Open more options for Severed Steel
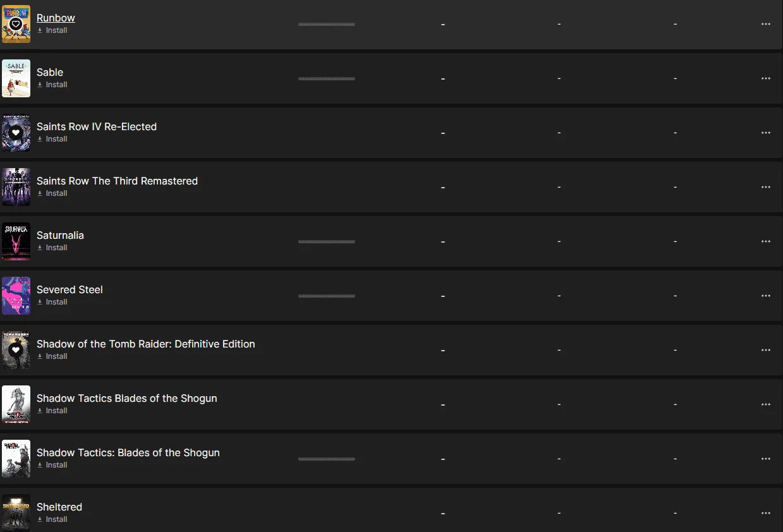This screenshot has width=783, height=532. [x=766, y=296]
